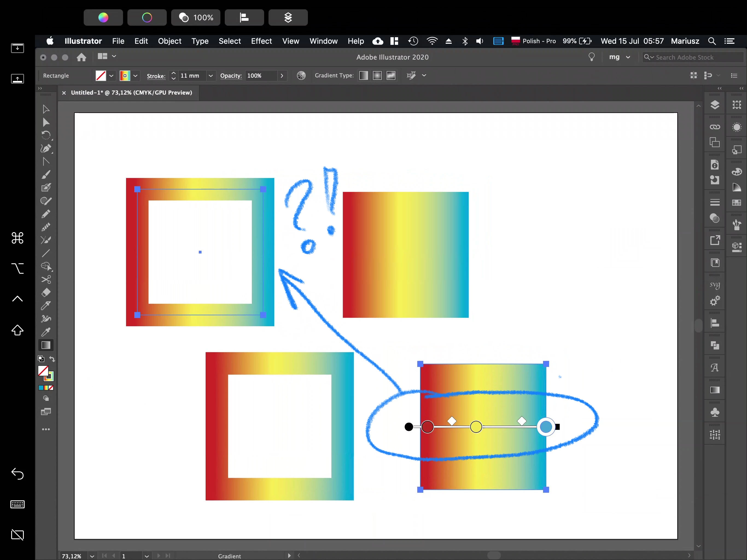Open the Object menu
The image size is (747, 560).
[x=170, y=41]
